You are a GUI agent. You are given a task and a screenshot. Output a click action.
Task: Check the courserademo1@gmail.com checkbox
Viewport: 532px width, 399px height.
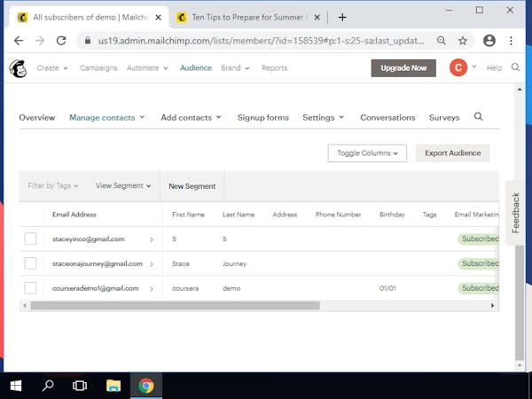click(30, 288)
